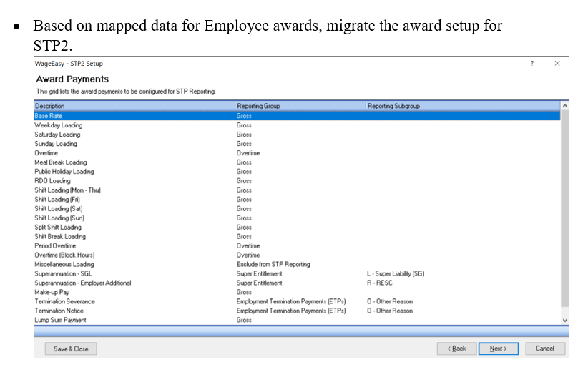Select the Shift Loading (Sat) row
Screen dimensions: 588x385
[297, 209]
